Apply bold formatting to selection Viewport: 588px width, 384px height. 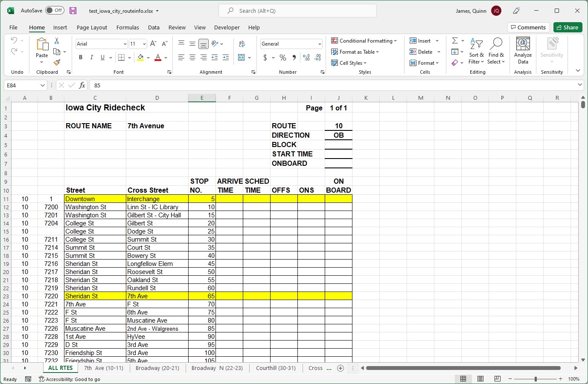80,57
